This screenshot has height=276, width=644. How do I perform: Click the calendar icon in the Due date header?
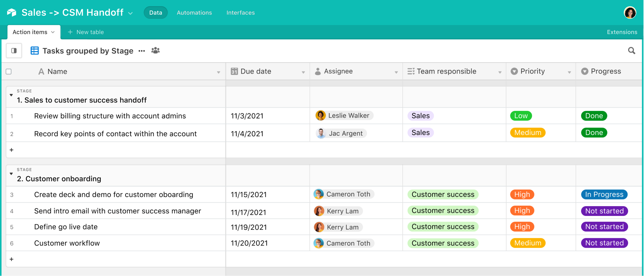pyautogui.click(x=234, y=71)
